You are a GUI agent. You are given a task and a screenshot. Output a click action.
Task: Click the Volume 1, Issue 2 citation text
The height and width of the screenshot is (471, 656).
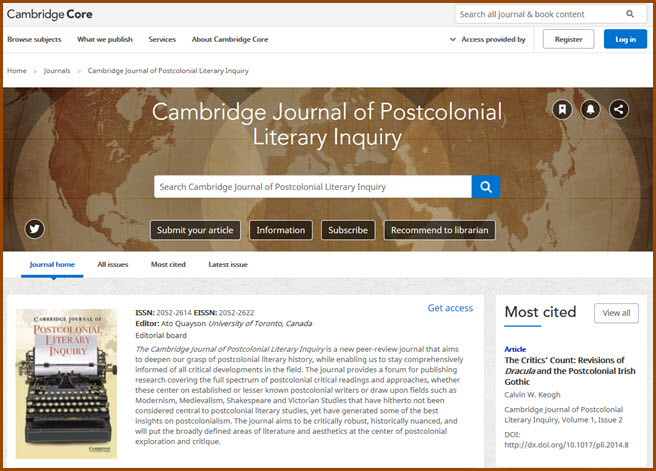[592, 420]
